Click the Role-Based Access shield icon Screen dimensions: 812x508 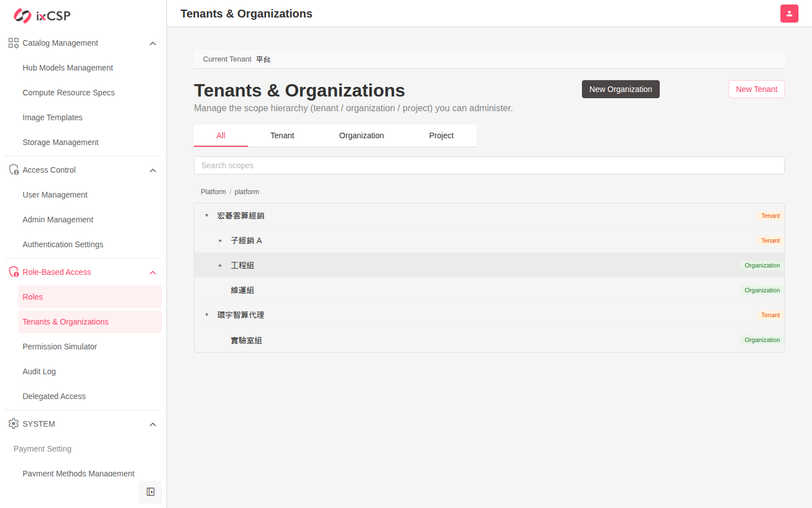[14, 272]
